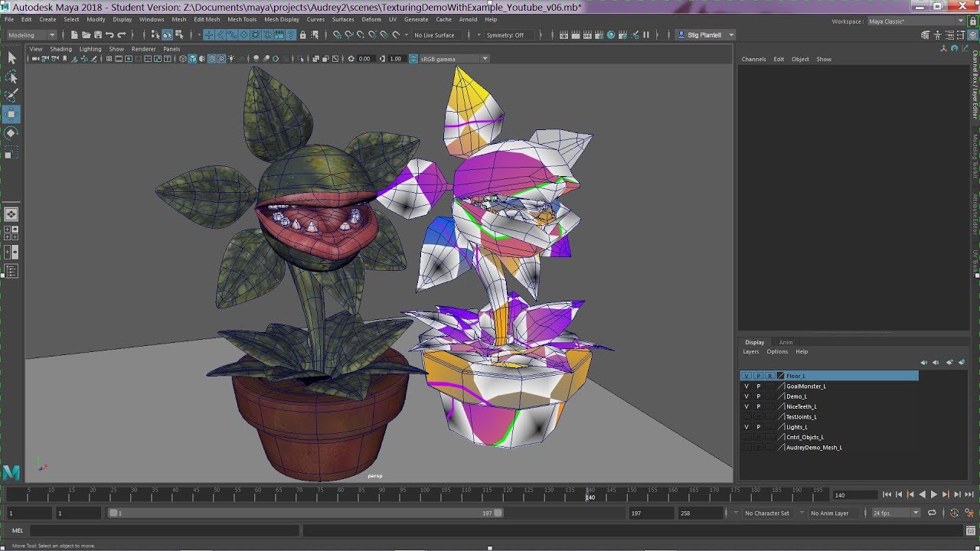Expand the Symmetry Off dropdown

click(x=509, y=34)
